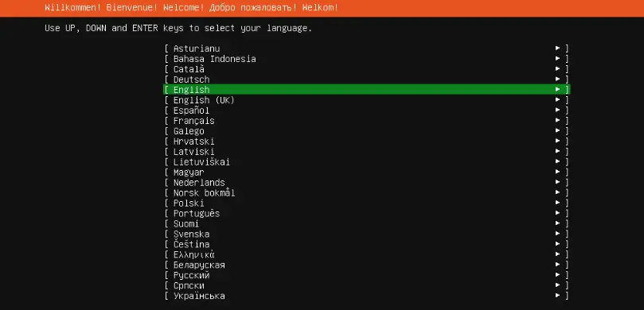Select Galego language
The width and height of the screenshot is (644, 310).
coord(367,131)
